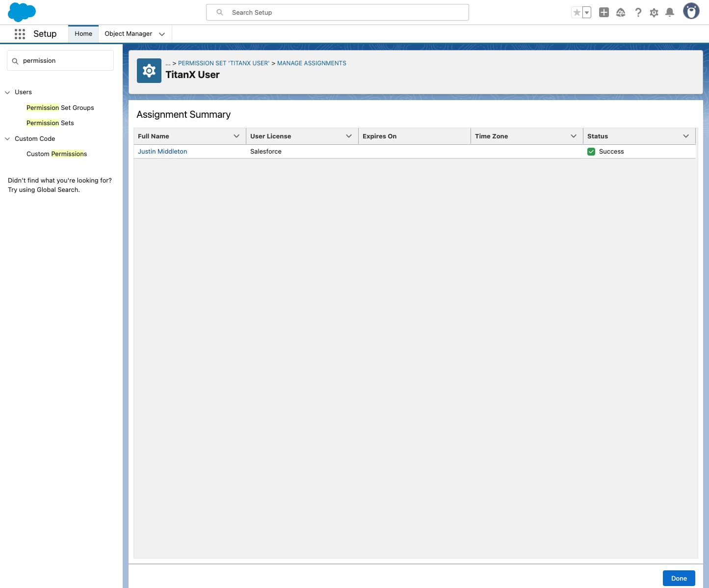Open Permission Set Groups
Image resolution: width=709 pixels, height=588 pixels.
click(60, 107)
